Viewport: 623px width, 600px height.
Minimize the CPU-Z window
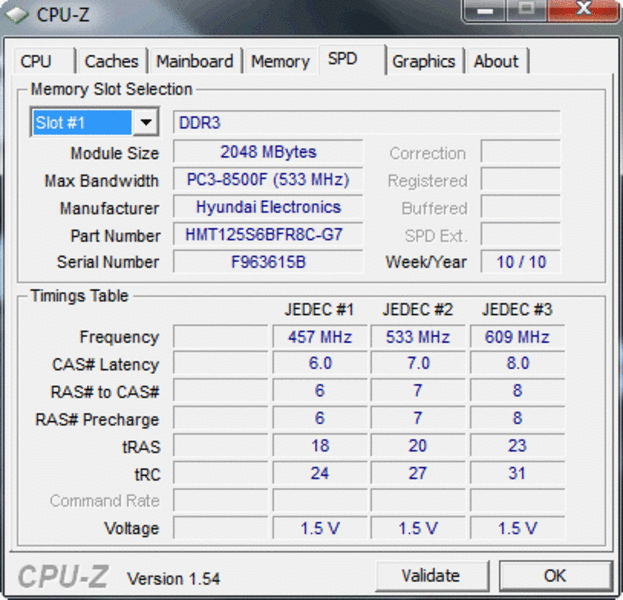tap(485, 10)
